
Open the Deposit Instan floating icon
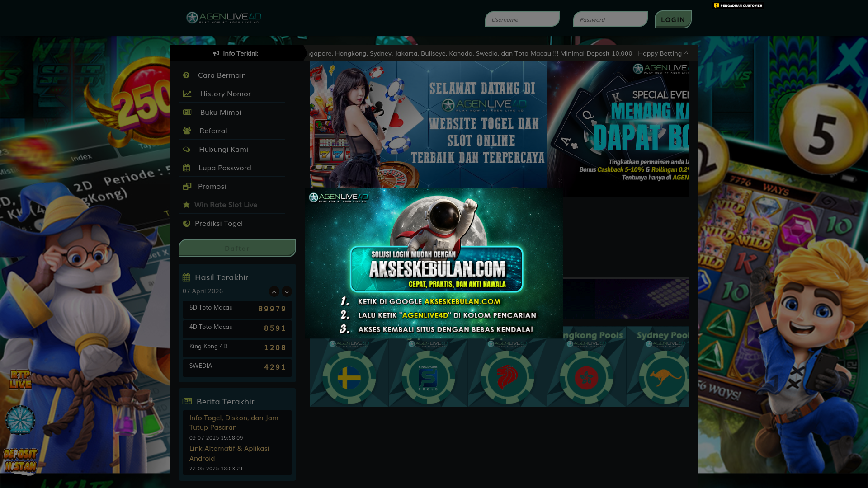click(x=20, y=461)
